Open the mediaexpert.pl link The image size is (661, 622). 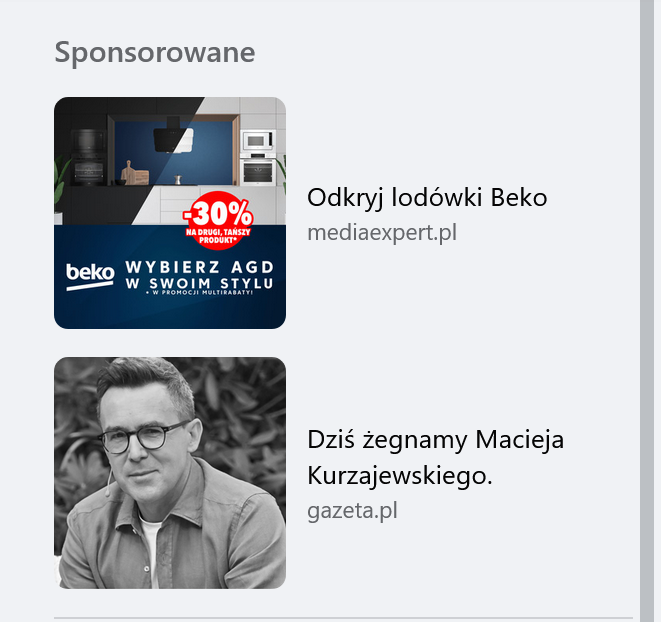click(x=382, y=233)
